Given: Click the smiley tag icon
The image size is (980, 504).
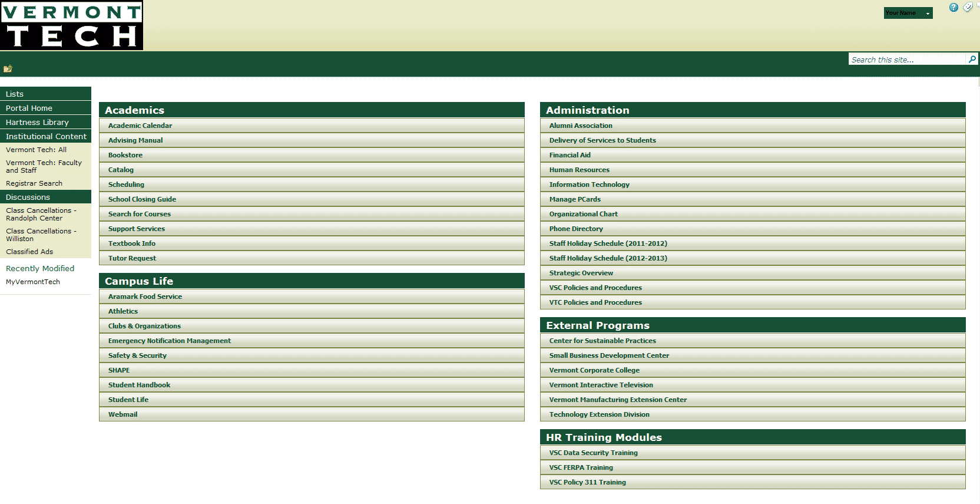Looking at the screenshot, I should 968,8.
